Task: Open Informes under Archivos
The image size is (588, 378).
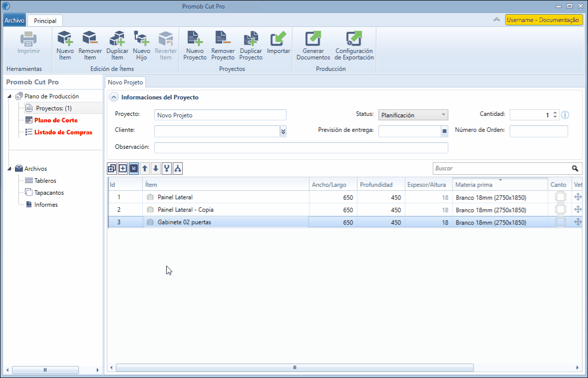Action: [46, 205]
